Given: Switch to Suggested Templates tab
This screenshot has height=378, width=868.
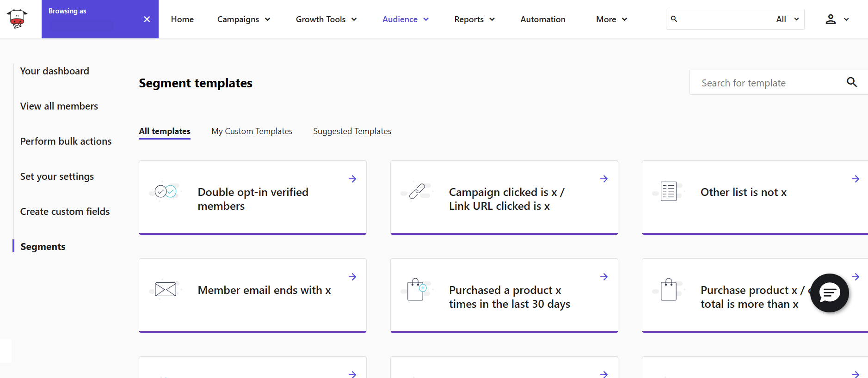Looking at the screenshot, I should (352, 131).
